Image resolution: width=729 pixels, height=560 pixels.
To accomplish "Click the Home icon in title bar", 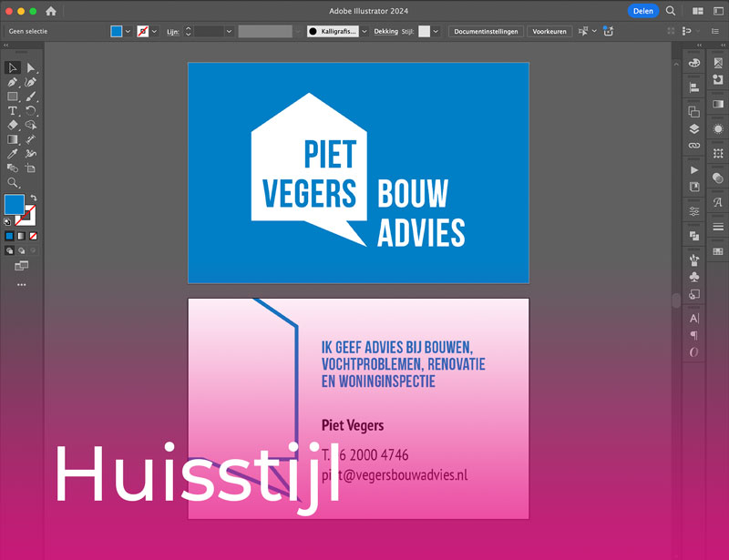I will pos(51,11).
